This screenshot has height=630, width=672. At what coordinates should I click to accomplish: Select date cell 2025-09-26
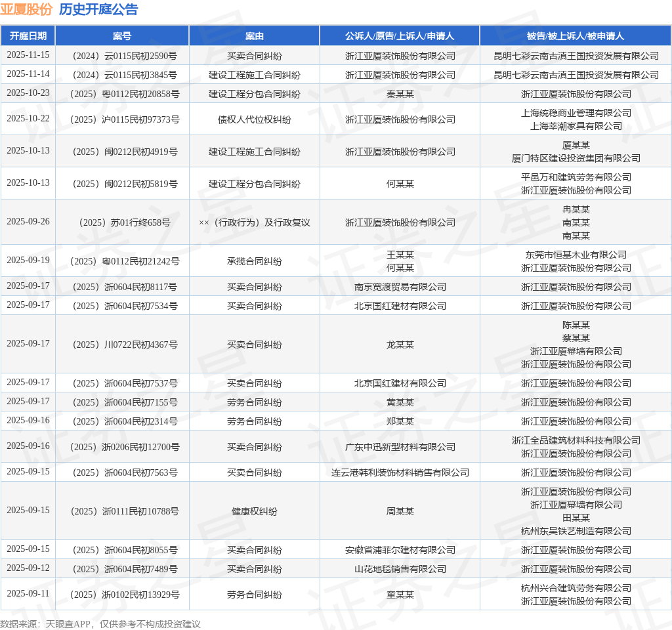coord(28,221)
